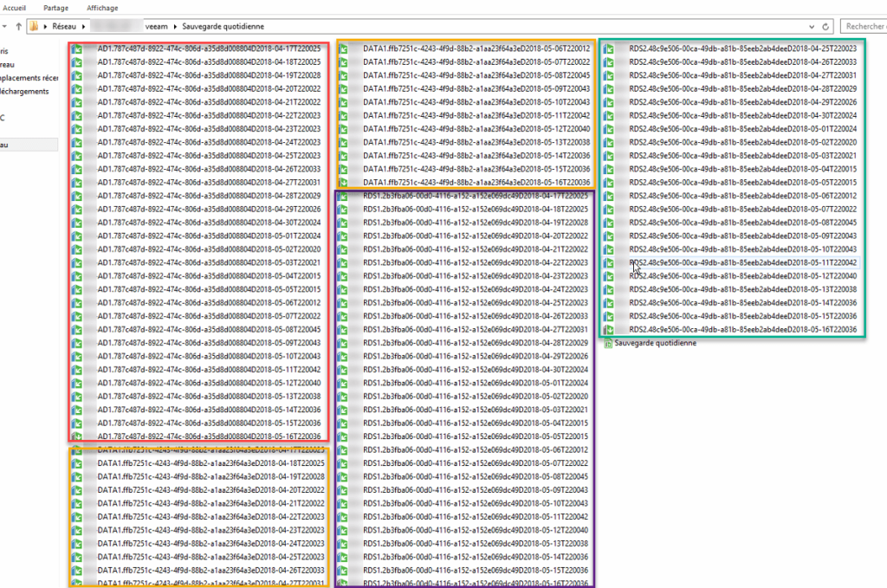Focus the Rechercher search field
887x588 pixels.
pyautogui.click(x=864, y=27)
